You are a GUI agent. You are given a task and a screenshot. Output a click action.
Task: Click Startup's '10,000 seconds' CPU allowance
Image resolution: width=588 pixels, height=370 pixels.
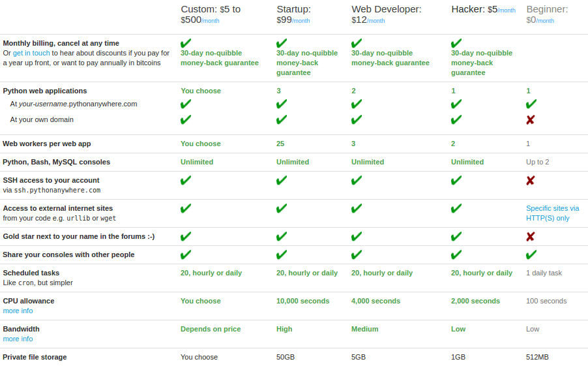[302, 301]
